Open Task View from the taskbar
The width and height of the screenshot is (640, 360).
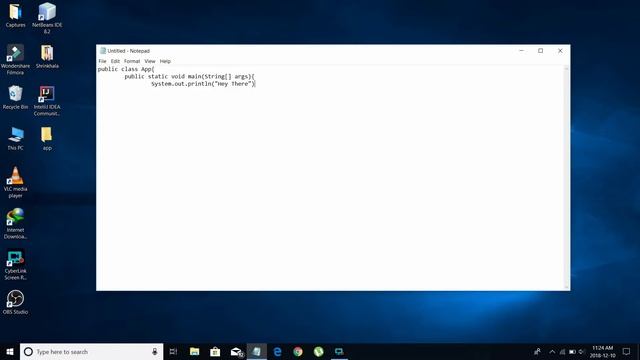coord(173,351)
